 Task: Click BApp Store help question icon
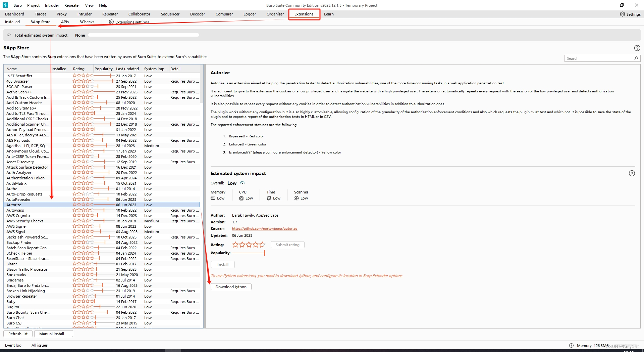[x=637, y=48]
